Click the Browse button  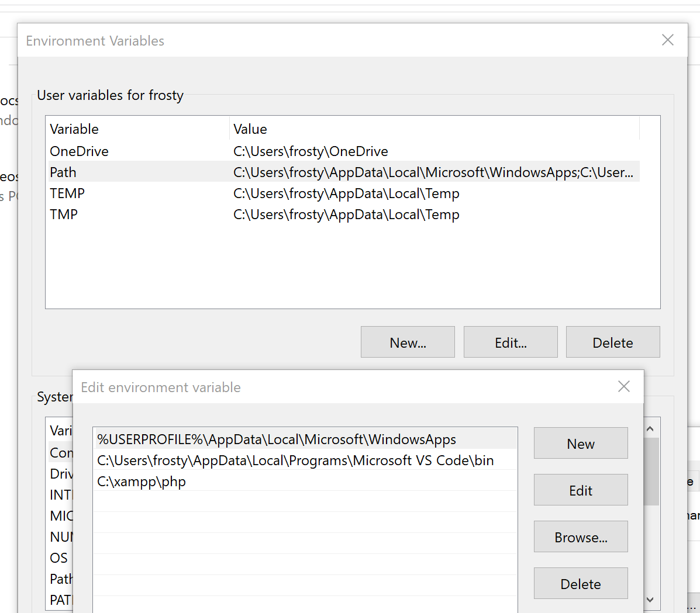click(x=580, y=536)
